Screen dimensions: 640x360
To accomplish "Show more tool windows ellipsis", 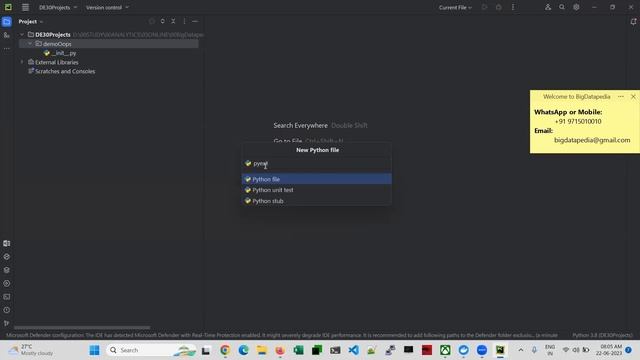I will point(7,49).
